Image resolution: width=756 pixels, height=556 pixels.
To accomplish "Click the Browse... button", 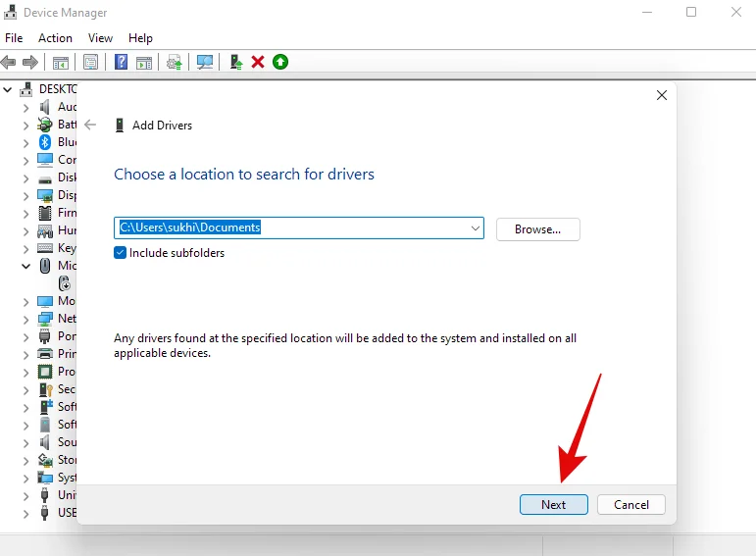I will pos(537,229).
